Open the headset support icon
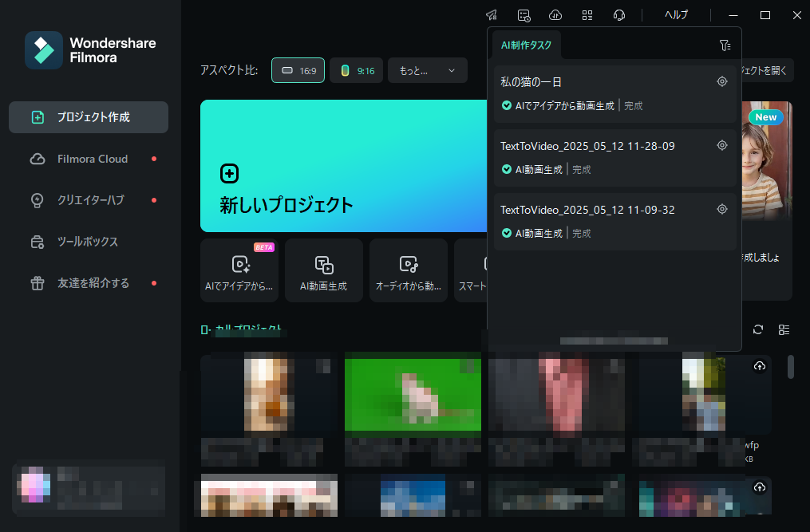The image size is (810, 532). point(618,15)
